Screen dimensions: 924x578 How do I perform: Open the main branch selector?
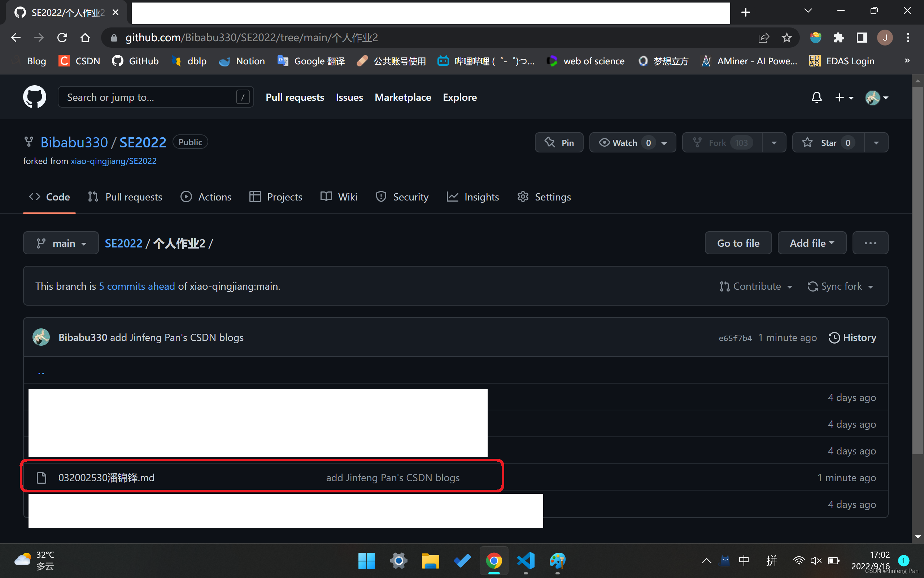(61, 243)
